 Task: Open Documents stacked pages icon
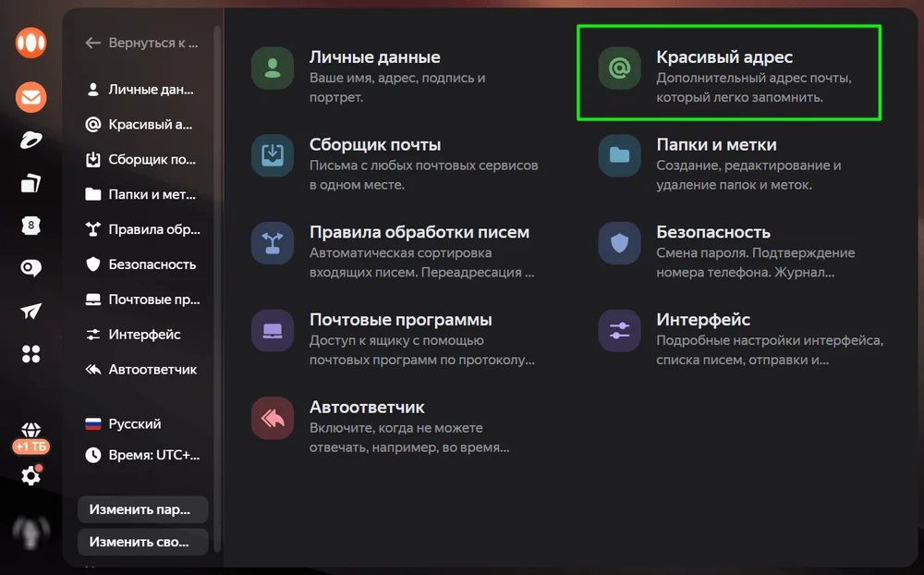click(30, 183)
